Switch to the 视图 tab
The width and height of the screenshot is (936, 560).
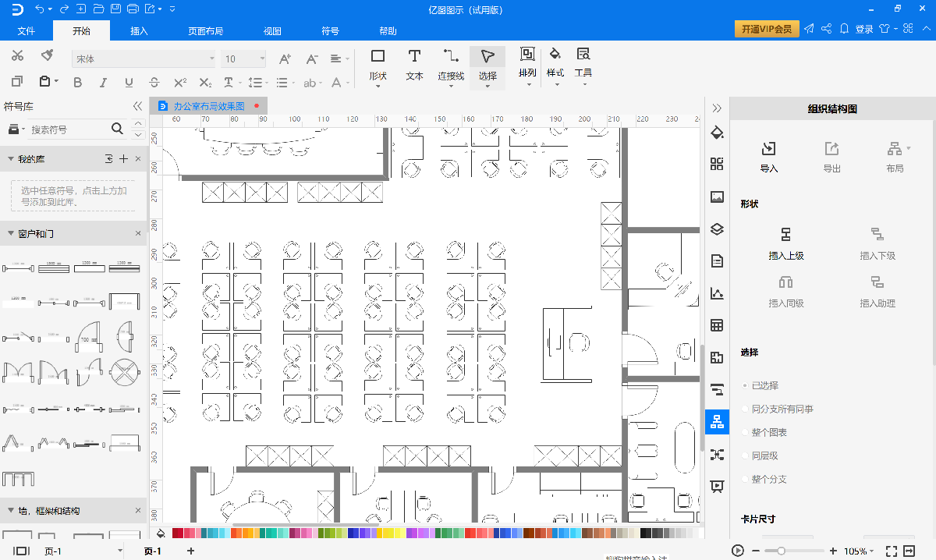[272, 31]
